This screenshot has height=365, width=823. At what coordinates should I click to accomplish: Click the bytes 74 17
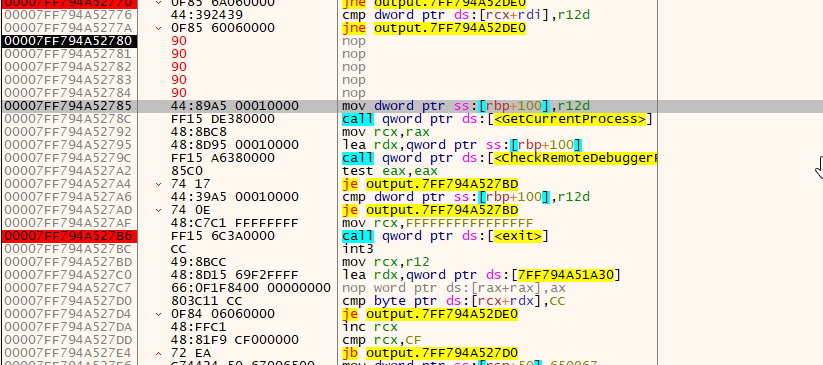click(x=191, y=184)
